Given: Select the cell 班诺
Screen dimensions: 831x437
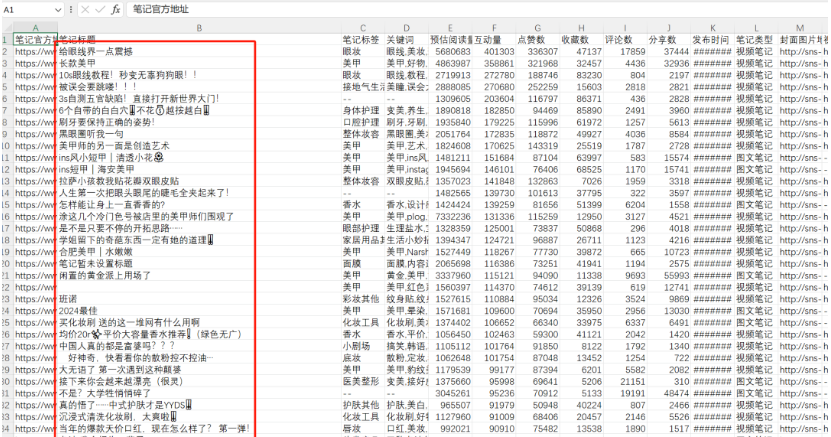Looking at the screenshot, I should pyautogui.click(x=199, y=299).
